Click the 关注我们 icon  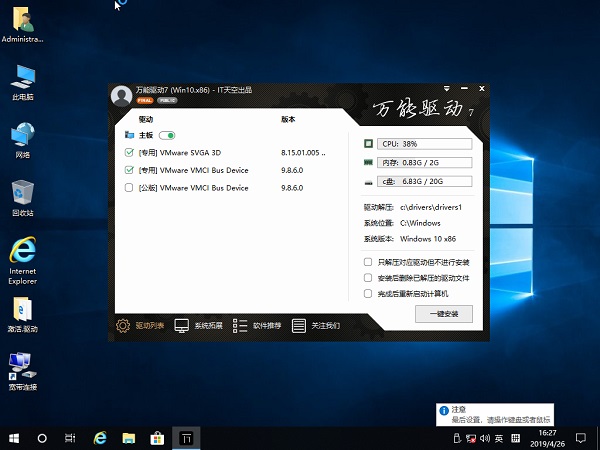tap(299, 325)
